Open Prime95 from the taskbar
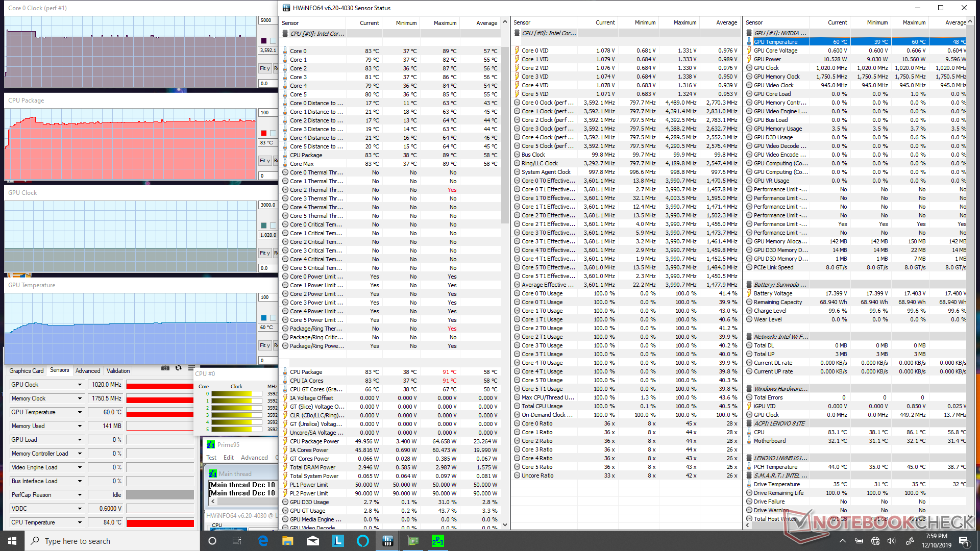The height and width of the screenshot is (551, 980). [437, 541]
